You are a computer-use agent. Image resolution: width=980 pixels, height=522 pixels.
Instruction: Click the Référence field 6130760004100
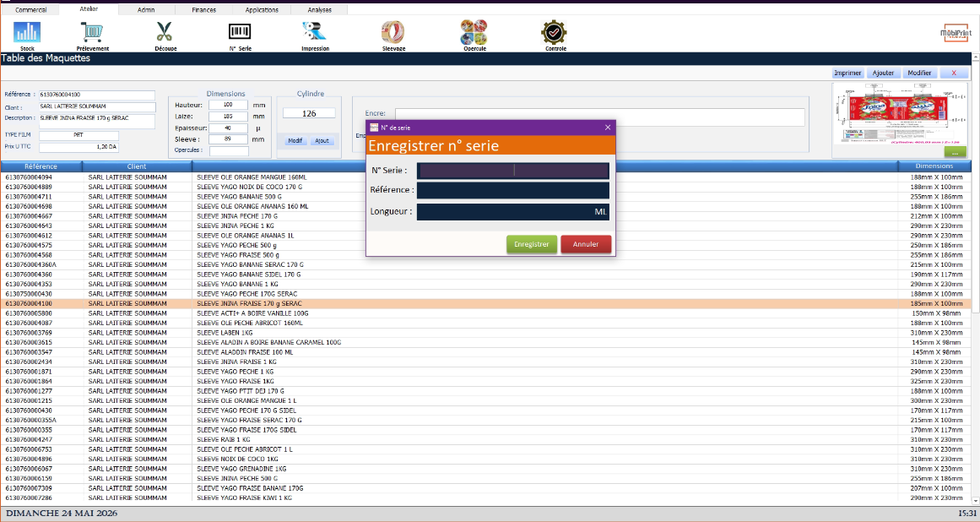pyautogui.click(x=96, y=95)
